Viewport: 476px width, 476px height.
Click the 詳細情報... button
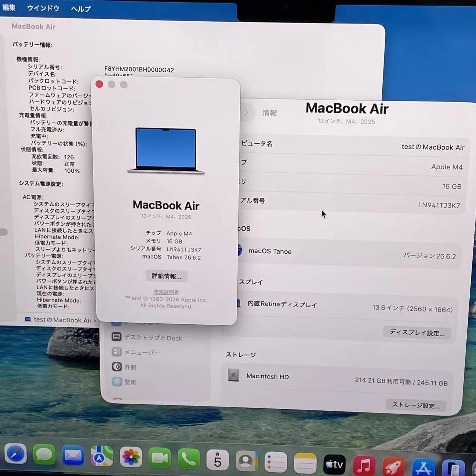pyautogui.click(x=166, y=276)
